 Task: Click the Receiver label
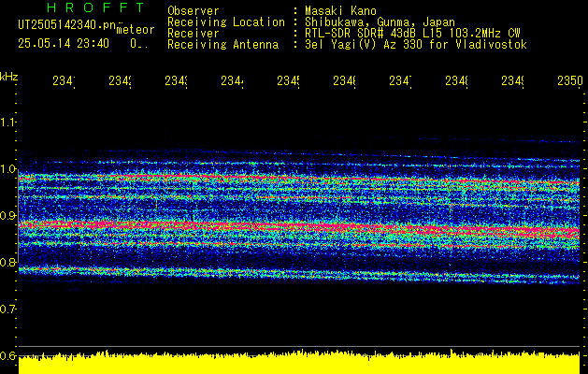pyautogui.click(x=194, y=34)
